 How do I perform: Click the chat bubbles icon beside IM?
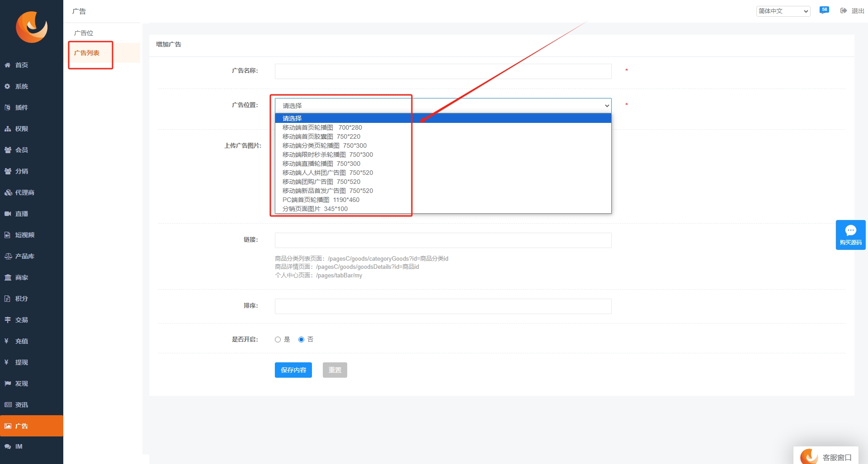pos(8,446)
